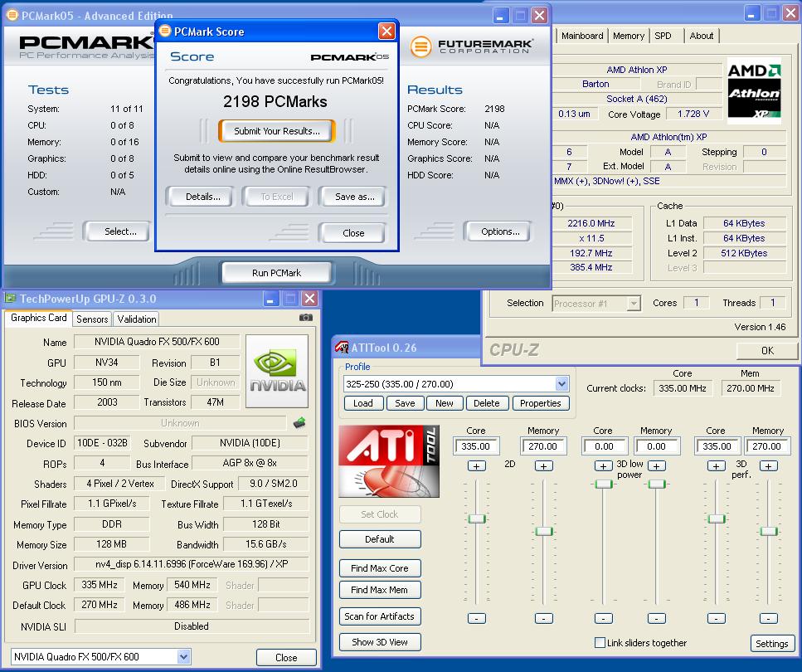
Task: Click Submit Your Results button
Action: [x=277, y=131]
